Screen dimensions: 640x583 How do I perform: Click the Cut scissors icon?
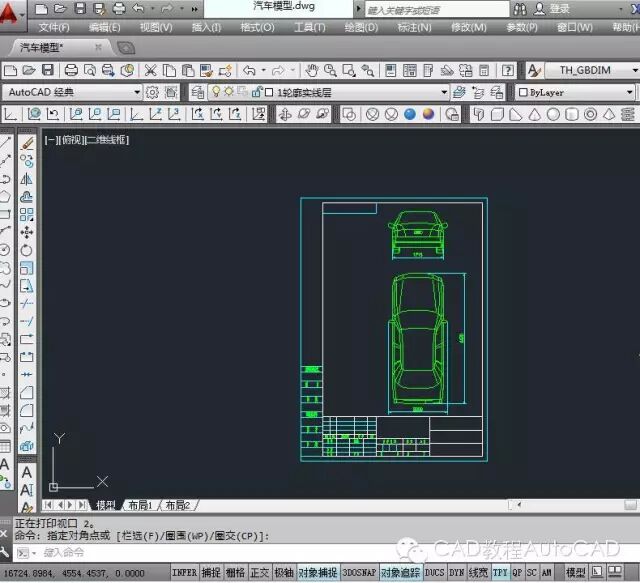(150, 71)
